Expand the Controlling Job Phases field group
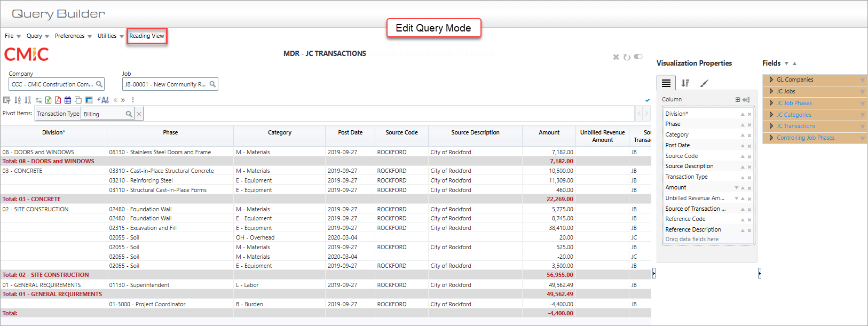Viewport: 868px width, 326px height. 771,138
